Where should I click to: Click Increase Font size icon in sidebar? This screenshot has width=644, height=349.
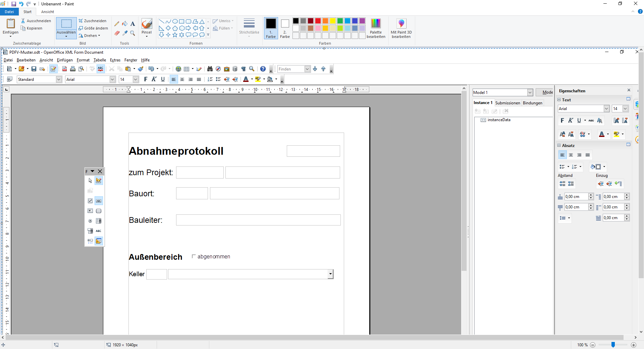click(616, 120)
